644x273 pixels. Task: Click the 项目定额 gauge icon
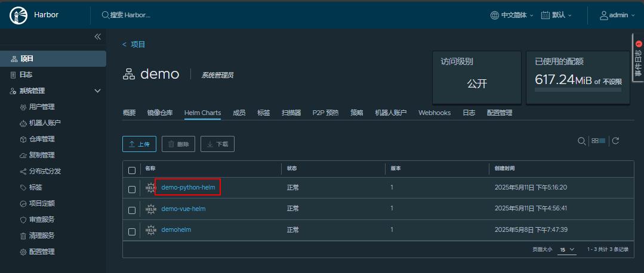[23, 204]
